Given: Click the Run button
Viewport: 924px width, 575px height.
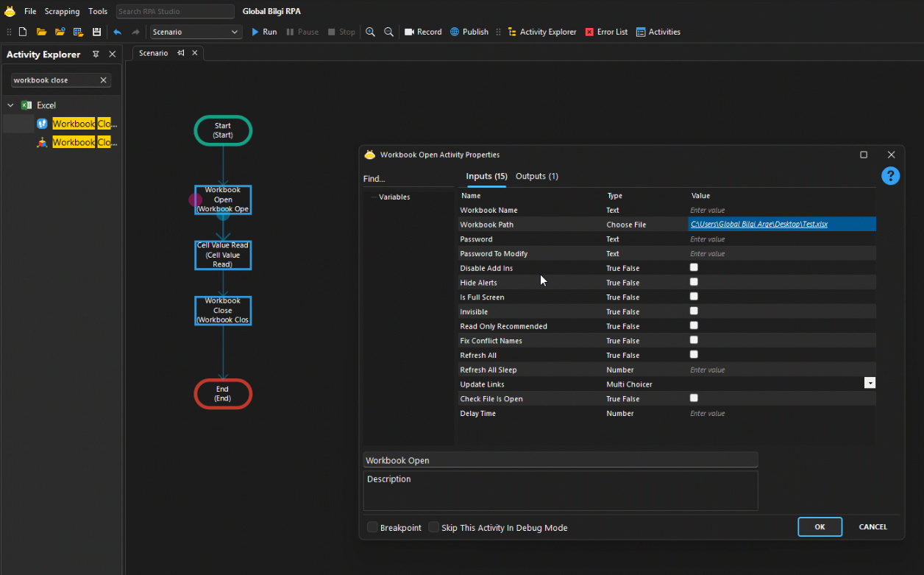Looking at the screenshot, I should coord(263,32).
